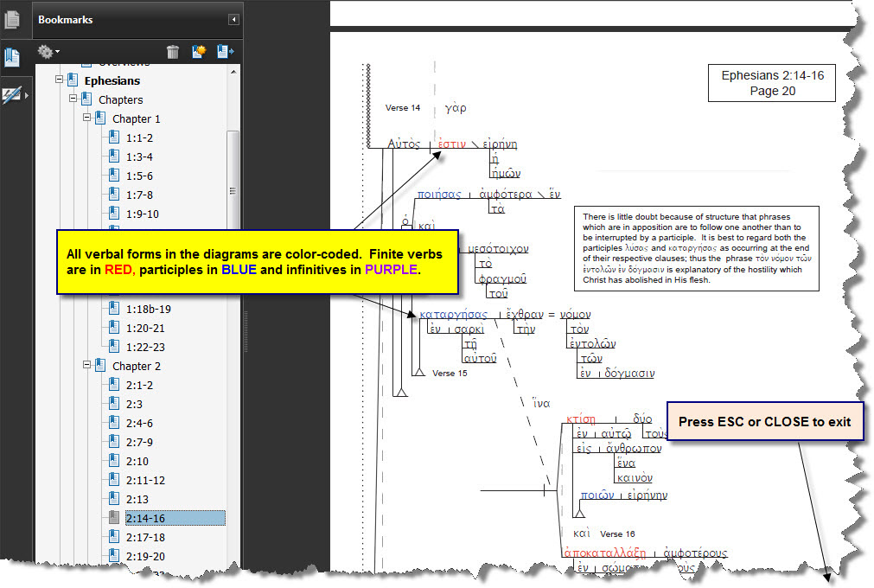Click the bookmarks panel vertical scrollbar thumb
This screenshot has height=588, width=874.
point(232,190)
